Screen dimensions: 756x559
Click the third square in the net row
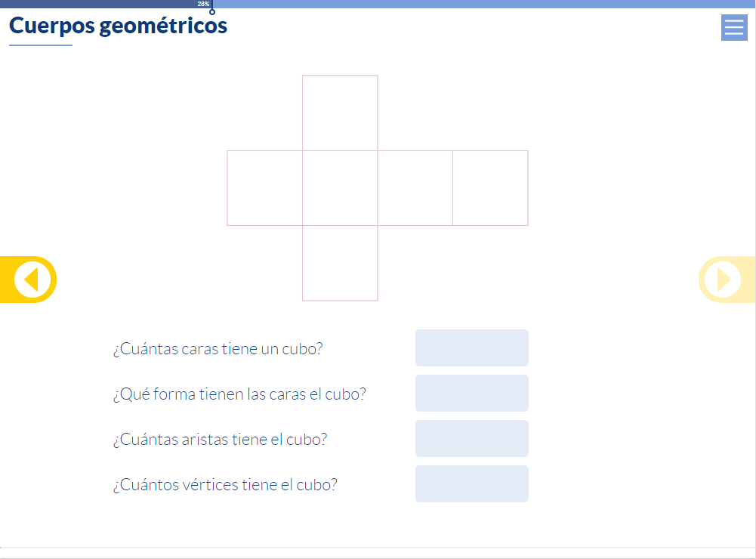415,188
